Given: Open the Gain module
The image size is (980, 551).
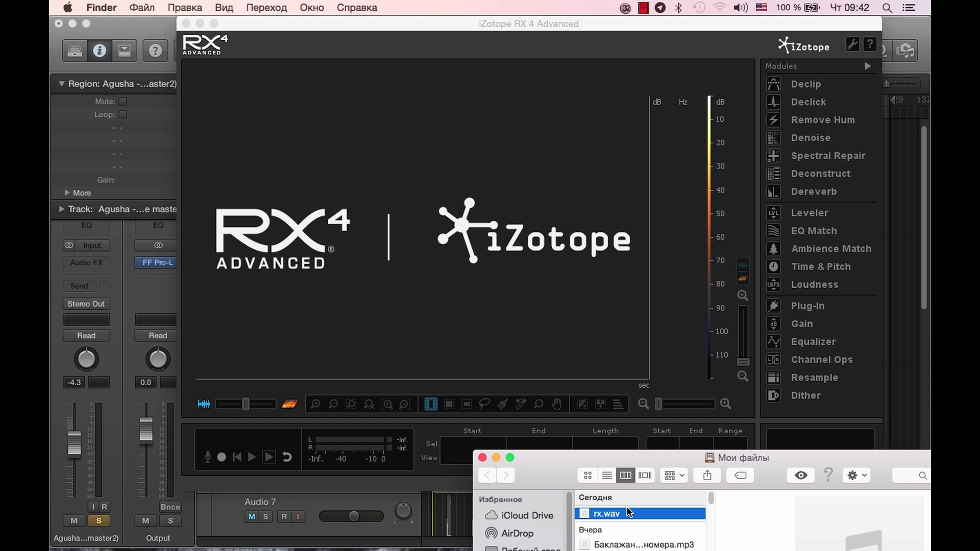Looking at the screenshot, I should point(801,323).
